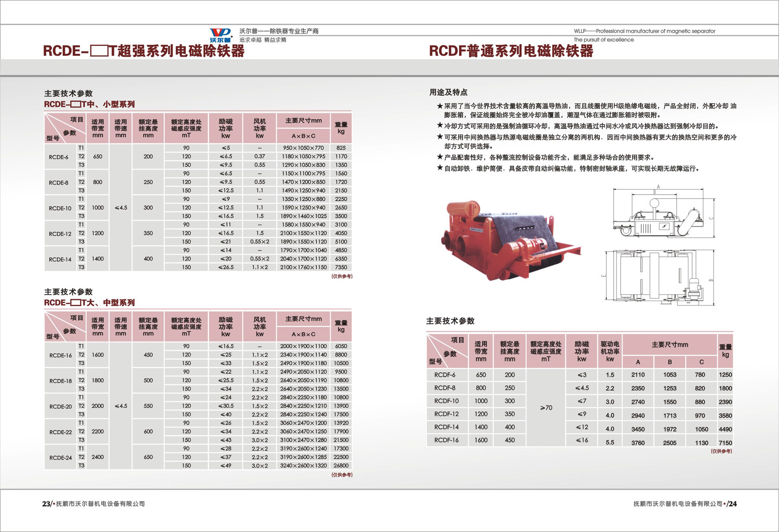The image size is (779, 532).
Task: Click (仅供参考) note under the RCDF table
Action: (x=721, y=451)
